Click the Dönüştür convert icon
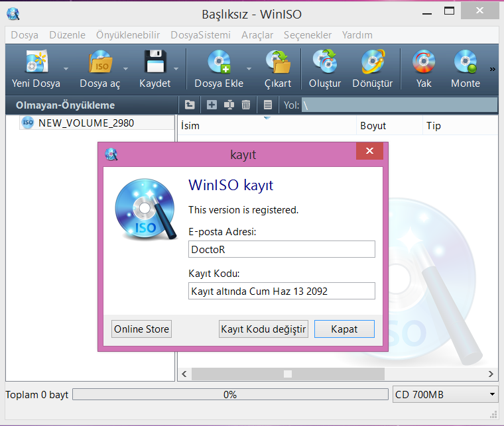 [x=373, y=61]
